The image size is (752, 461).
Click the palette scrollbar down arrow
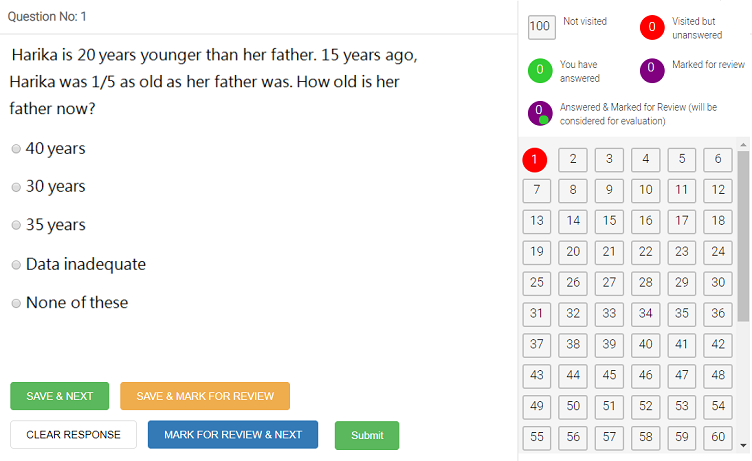[x=744, y=445]
